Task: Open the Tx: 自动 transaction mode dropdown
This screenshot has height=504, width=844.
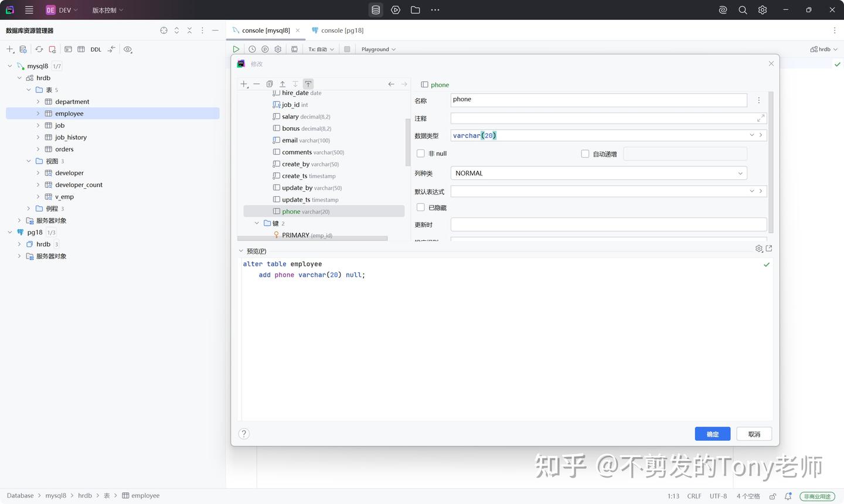Action: (321, 49)
